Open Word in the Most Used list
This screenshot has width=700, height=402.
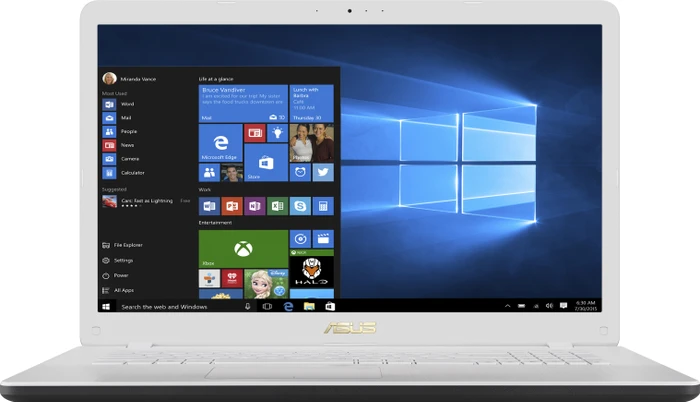119,104
